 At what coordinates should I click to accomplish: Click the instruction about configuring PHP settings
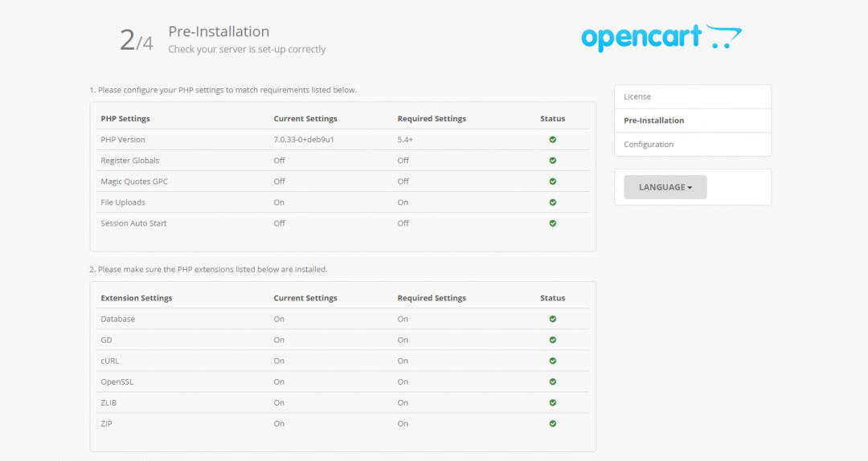[223, 90]
